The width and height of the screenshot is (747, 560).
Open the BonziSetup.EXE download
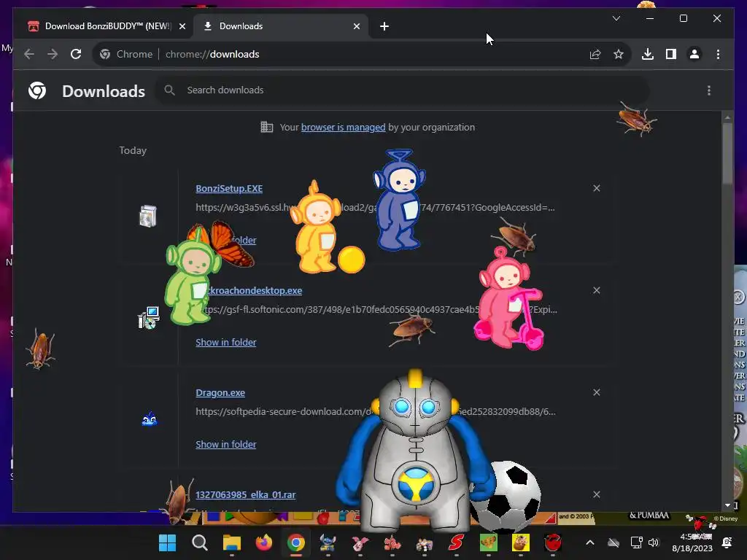coord(229,189)
